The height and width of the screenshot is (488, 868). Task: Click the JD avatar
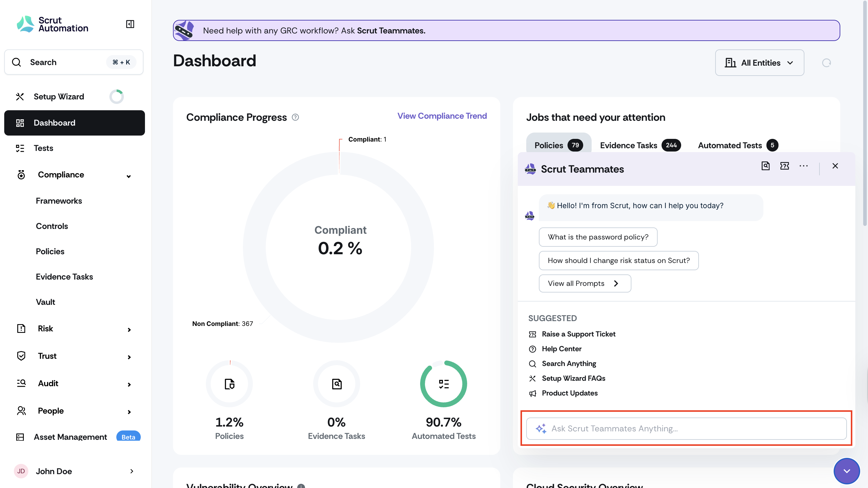click(21, 471)
